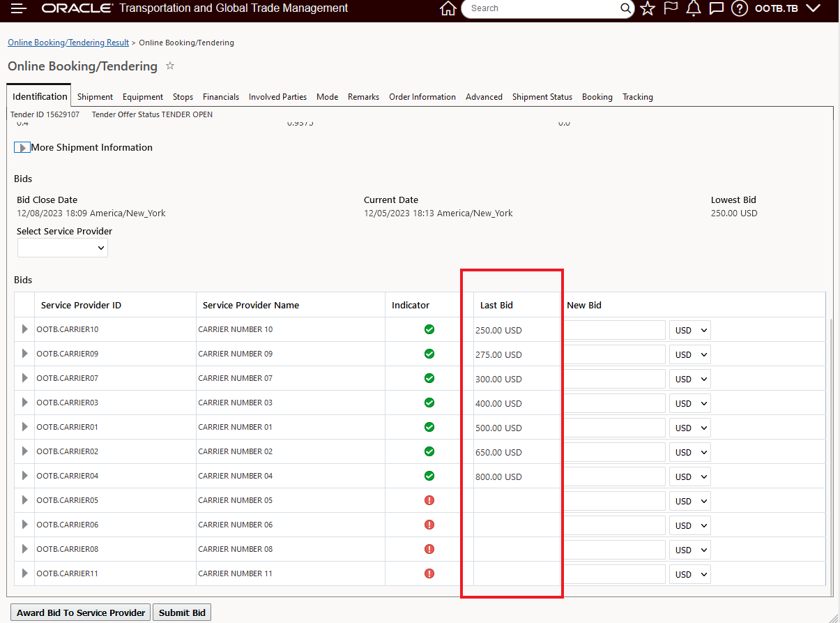Click CARRIER06 red alert indicator

point(429,525)
